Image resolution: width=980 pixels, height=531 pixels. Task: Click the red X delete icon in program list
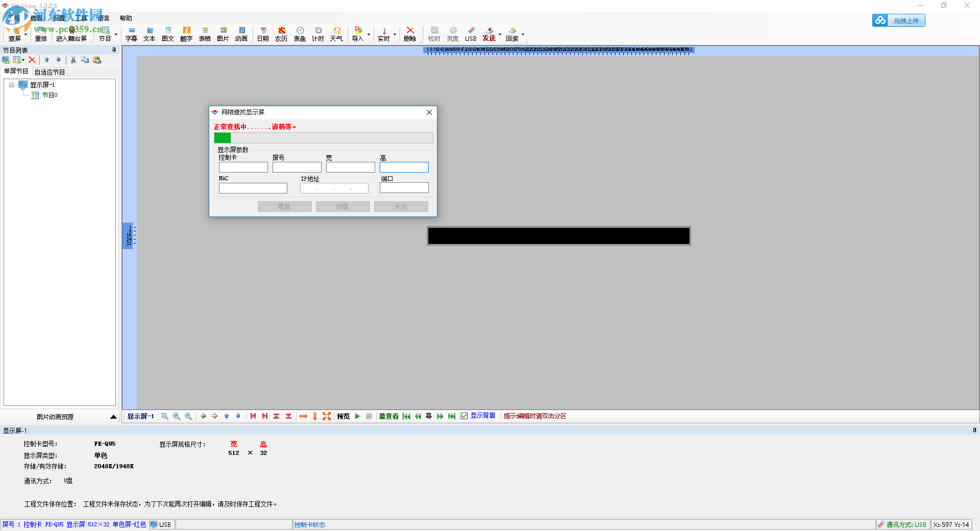click(32, 60)
